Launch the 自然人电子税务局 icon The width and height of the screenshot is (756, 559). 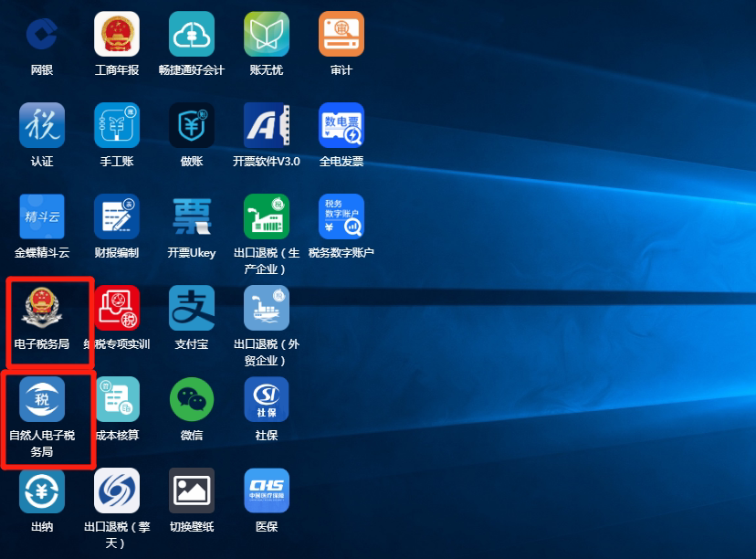[x=42, y=399]
